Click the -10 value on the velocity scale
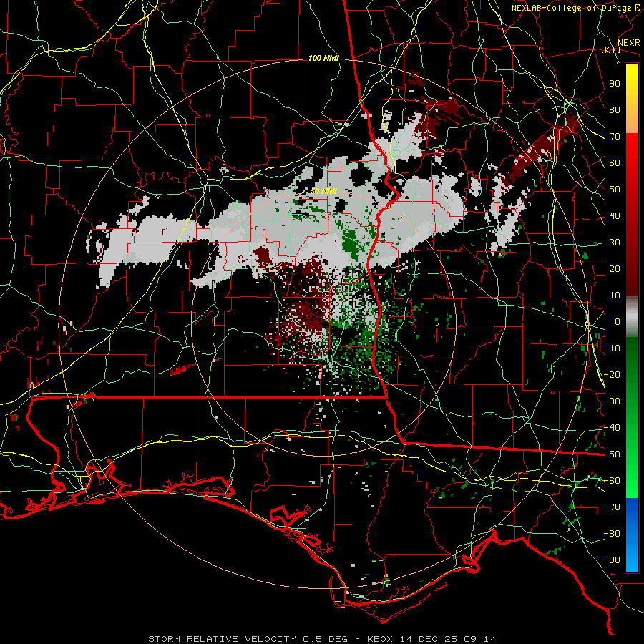This screenshot has height=644, width=644. pyautogui.click(x=612, y=348)
